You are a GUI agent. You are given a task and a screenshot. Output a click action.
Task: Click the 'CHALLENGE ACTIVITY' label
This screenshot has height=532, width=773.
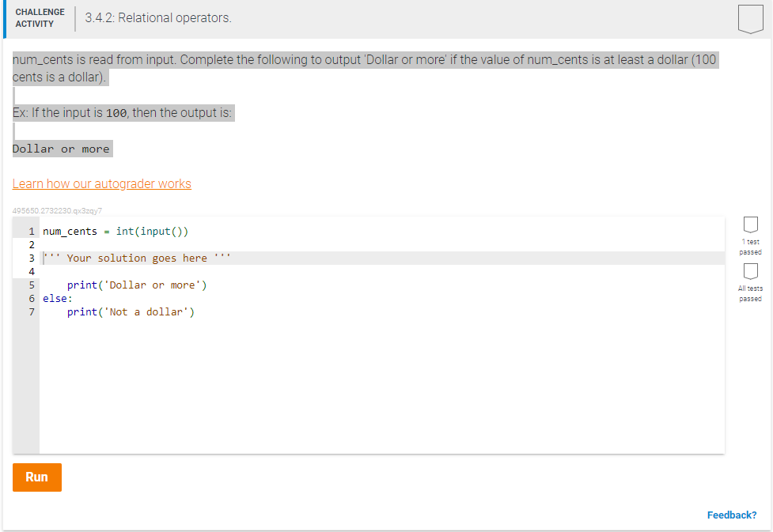coord(40,17)
